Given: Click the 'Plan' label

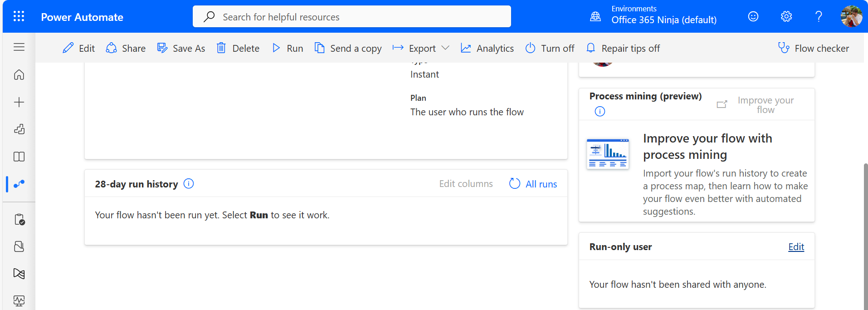Looking at the screenshot, I should [x=418, y=98].
